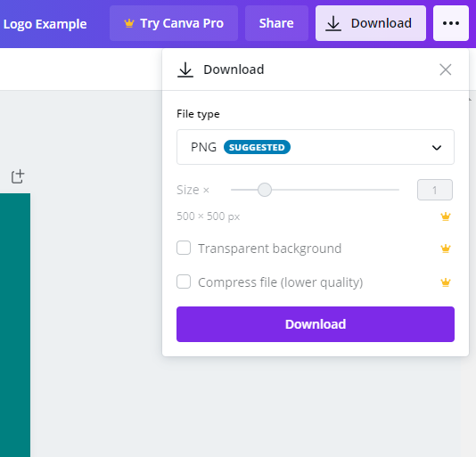Screen dimensions: 476x457
Task: Close the Download panel with the X
Action: [446, 69]
